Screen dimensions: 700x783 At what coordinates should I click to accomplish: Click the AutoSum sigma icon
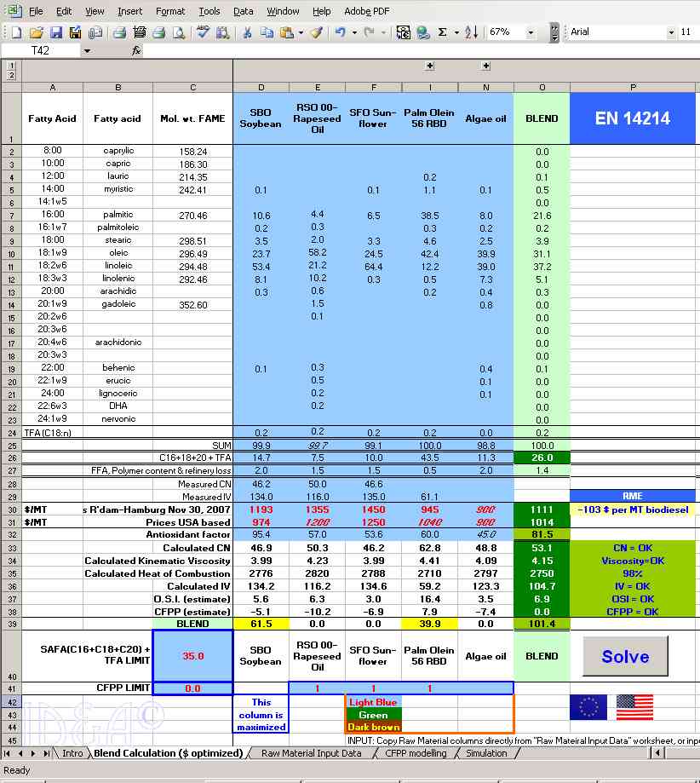point(442,33)
